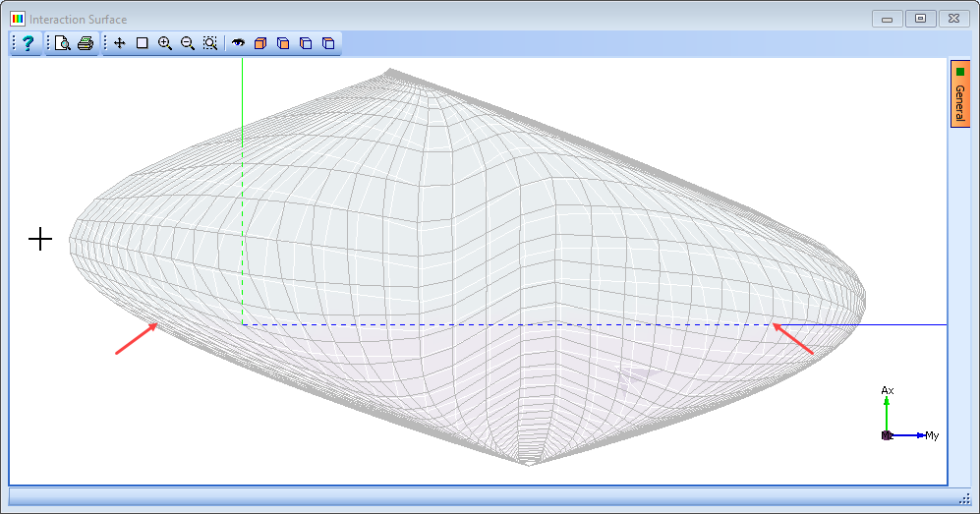Click the window resize grip corner
The height and width of the screenshot is (514, 980).
(964, 497)
